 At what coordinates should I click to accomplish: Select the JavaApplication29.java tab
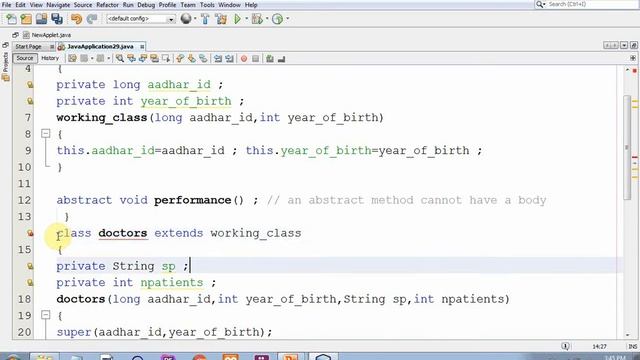100,47
